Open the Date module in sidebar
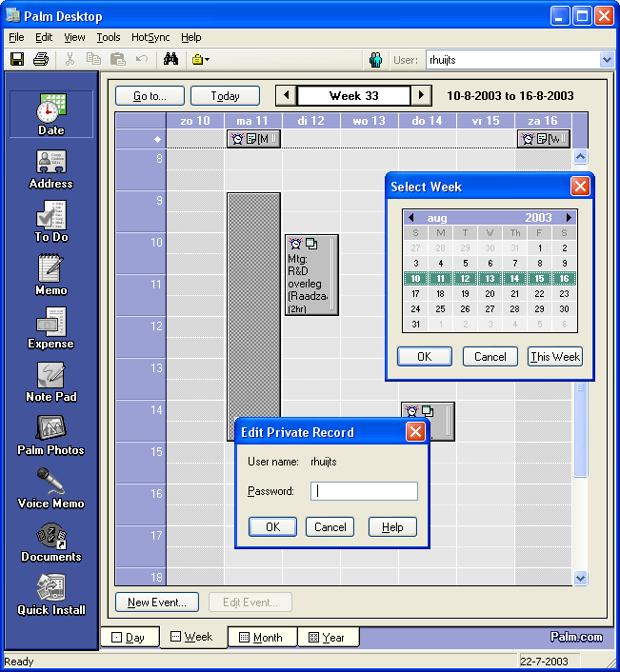Screen dimensions: 620x672 51,114
